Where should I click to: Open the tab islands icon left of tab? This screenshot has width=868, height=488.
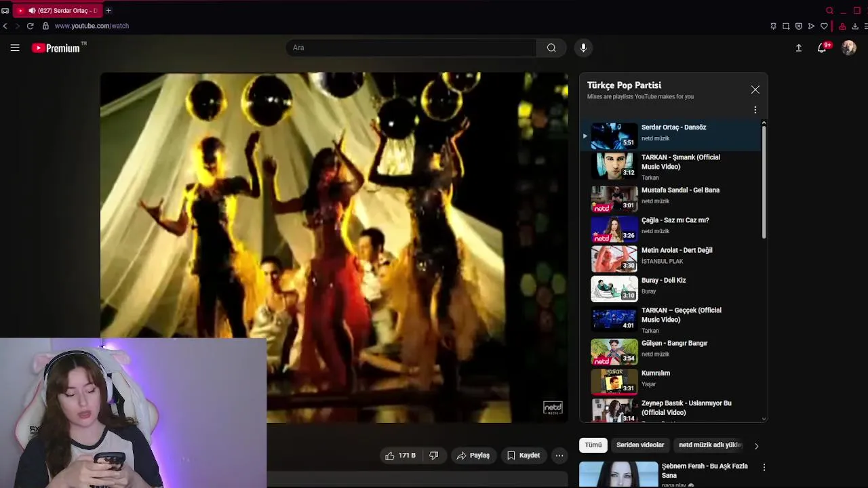click(5, 11)
